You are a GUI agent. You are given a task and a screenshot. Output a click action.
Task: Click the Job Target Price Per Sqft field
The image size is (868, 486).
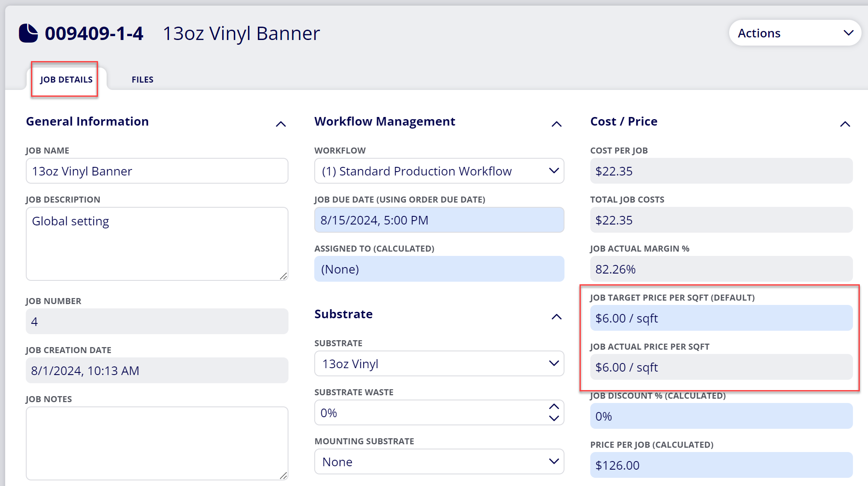tap(721, 318)
